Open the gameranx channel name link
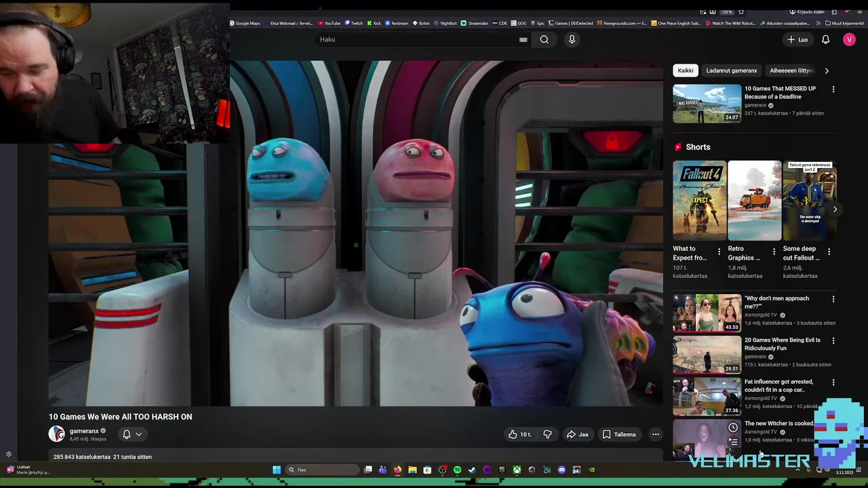The width and height of the screenshot is (868, 488). coord(84,431)
